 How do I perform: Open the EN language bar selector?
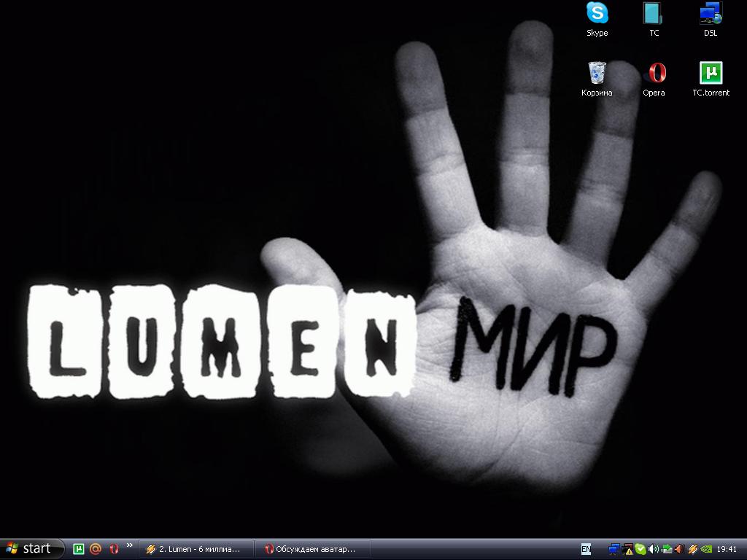coord(587,549)
